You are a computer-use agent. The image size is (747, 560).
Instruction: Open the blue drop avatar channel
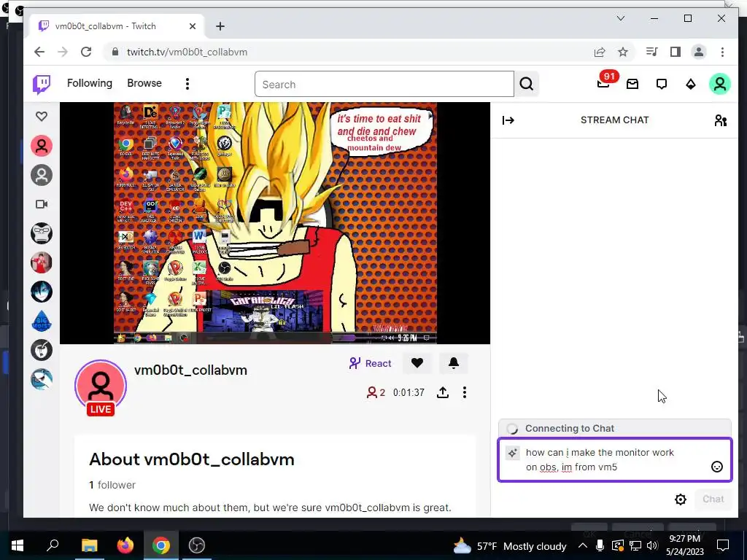[42, 322]
